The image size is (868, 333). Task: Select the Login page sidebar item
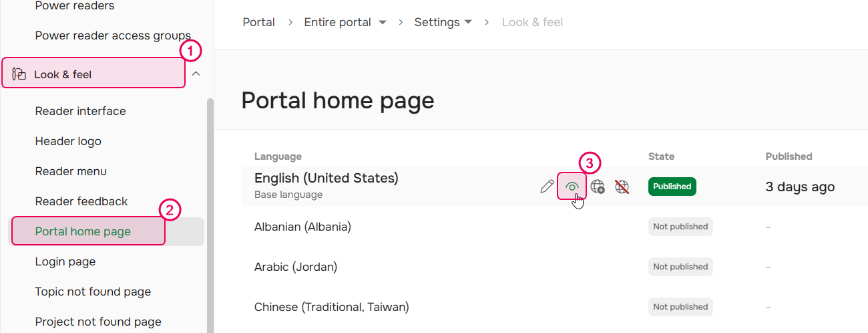point(65,261)
